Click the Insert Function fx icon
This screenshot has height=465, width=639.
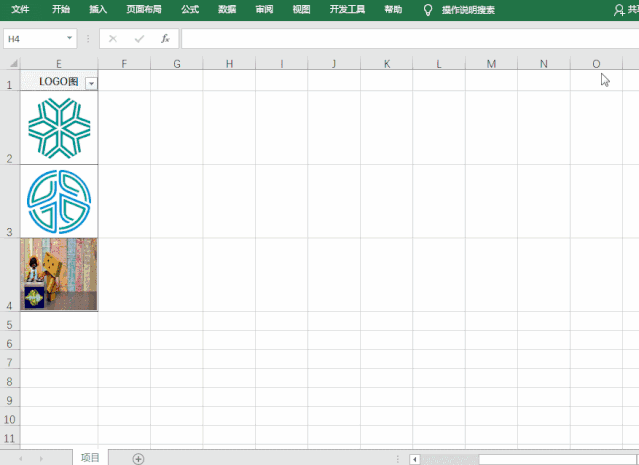(165, 39)
